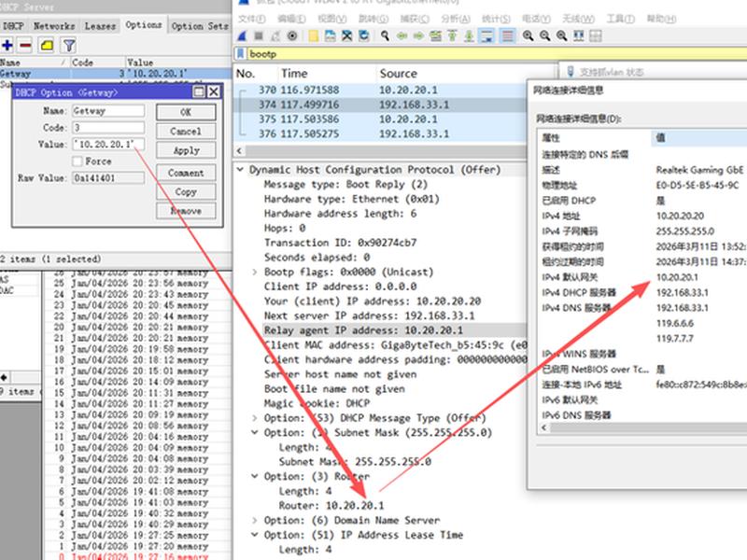Click the funnel filter icon in DHCP Server
The width and height of the screenshot is (747, 560).
click(69, 46)
